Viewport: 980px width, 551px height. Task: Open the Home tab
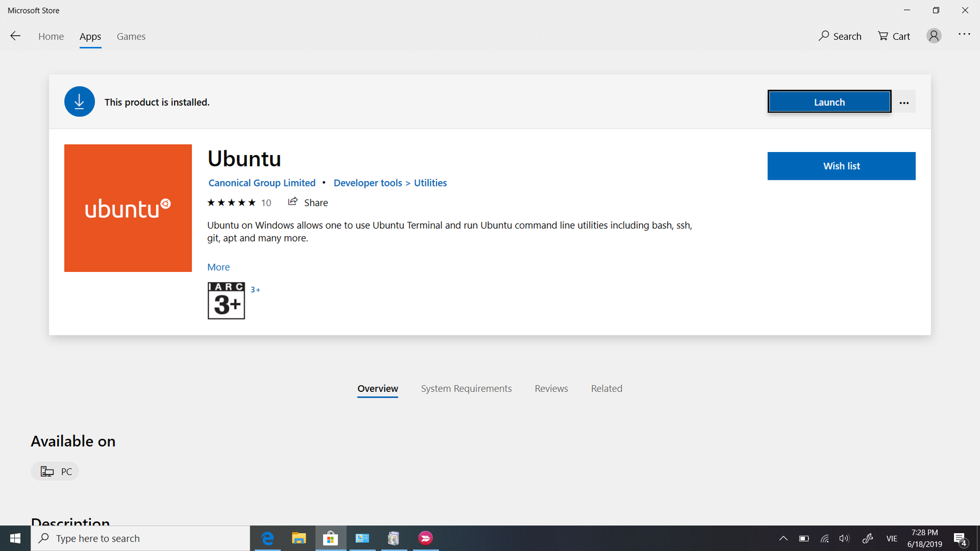pyautogui.click(x=51, y=36)
